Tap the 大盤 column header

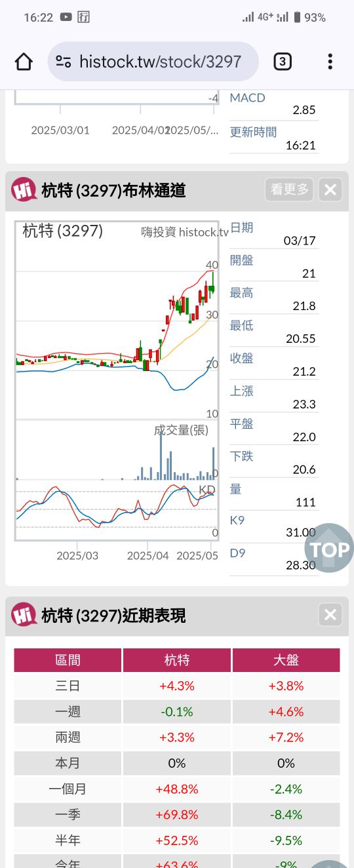[x=286, y=660]
